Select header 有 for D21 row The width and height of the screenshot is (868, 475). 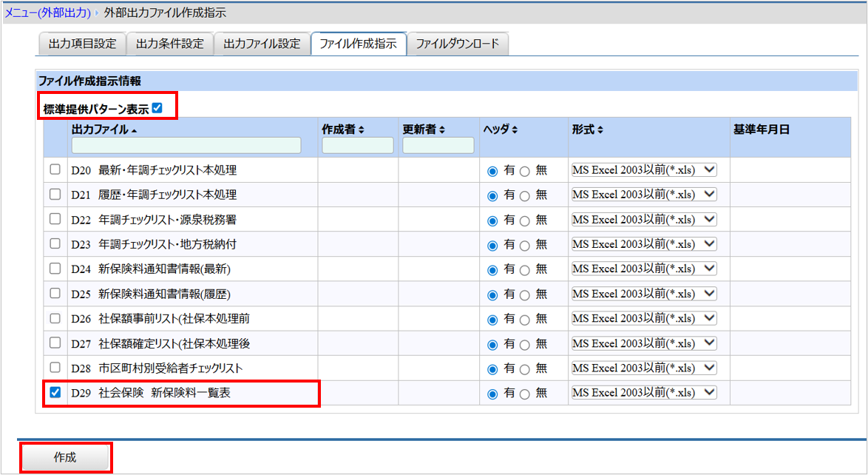[492, 195]
